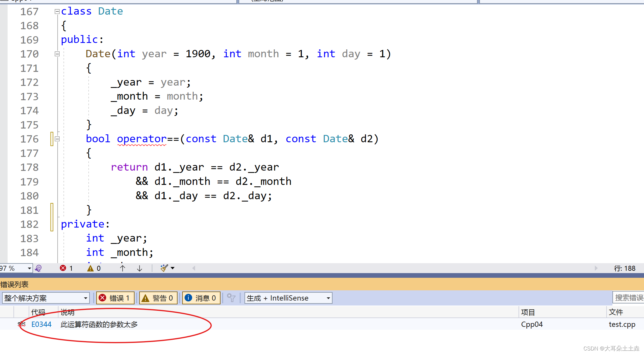Collapse the operator== function block at line 176
The width and height of the screenshot is (644, 354).
click(57, 139)
